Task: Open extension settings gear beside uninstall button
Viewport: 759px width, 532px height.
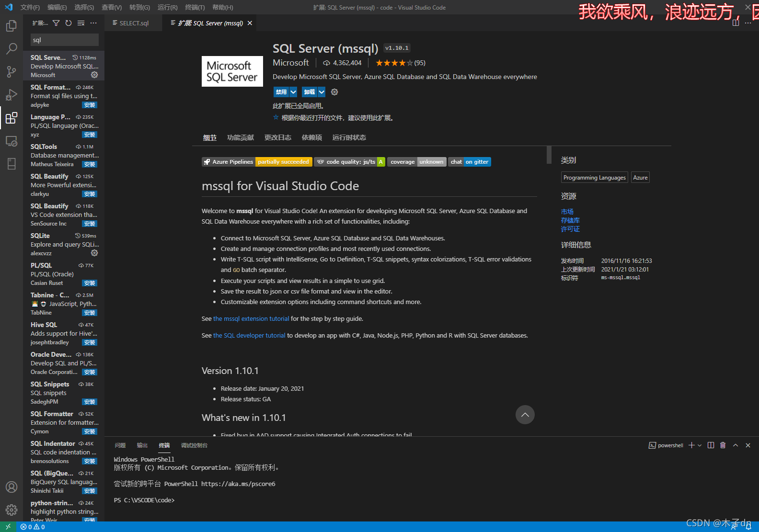Action: [x=334, y=92]
